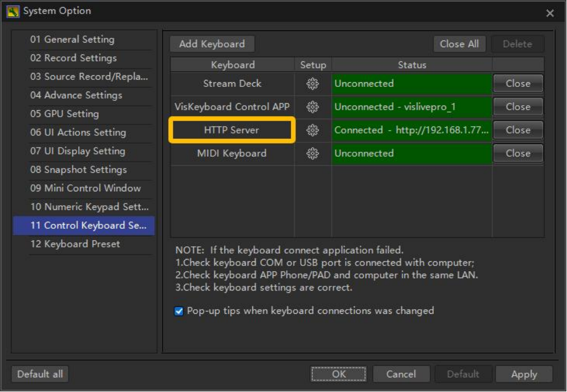Image resolution: width=567 pixels, height=392 pixels.
Task: Toggle pop-up tips for keyboard connections checkbox
Action: click(x=179, y=311)
